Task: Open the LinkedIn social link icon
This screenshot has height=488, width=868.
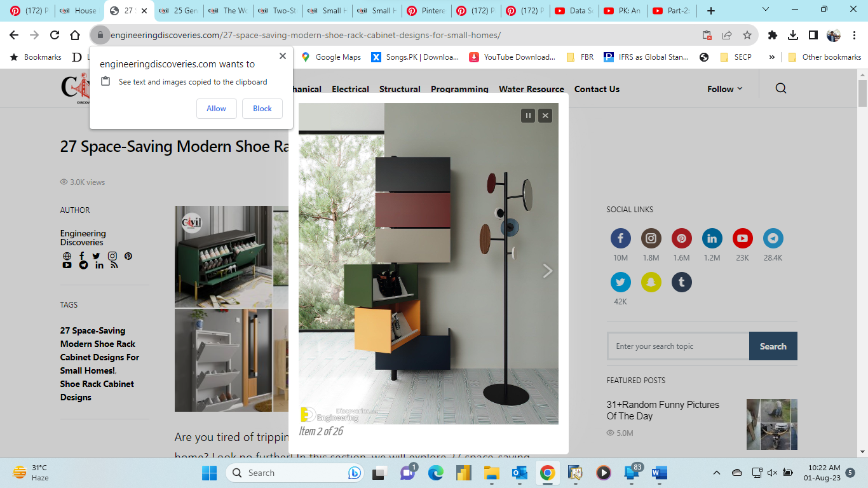Action: point(712,239)
